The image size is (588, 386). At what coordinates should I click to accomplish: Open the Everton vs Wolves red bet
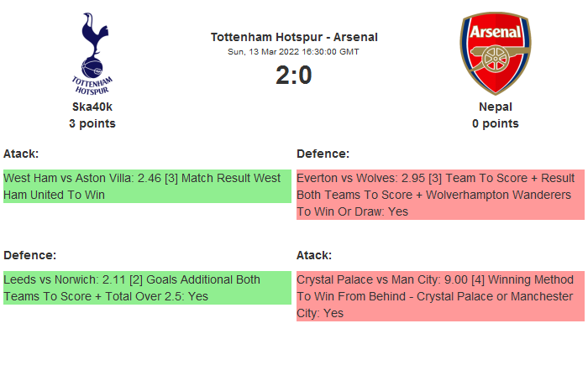pos(439,195)
